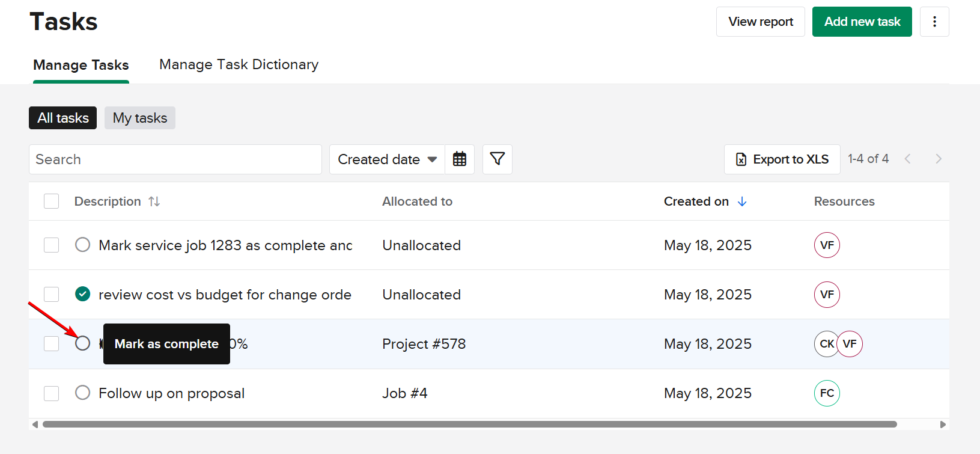Image resolution: width=980 pixels, height=454 pixels.
Task: Tick the select-all header checkbox
Action: [52, 201]
